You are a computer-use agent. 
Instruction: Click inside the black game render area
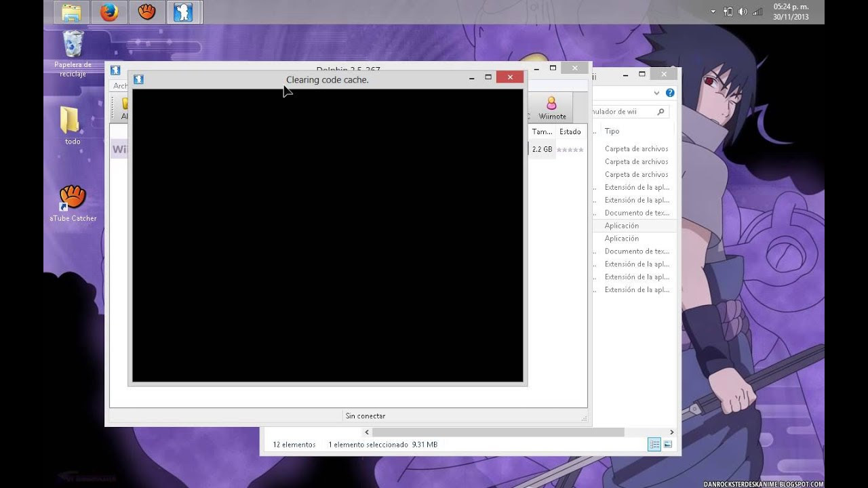pyautogui.click(x=328, y=235)
